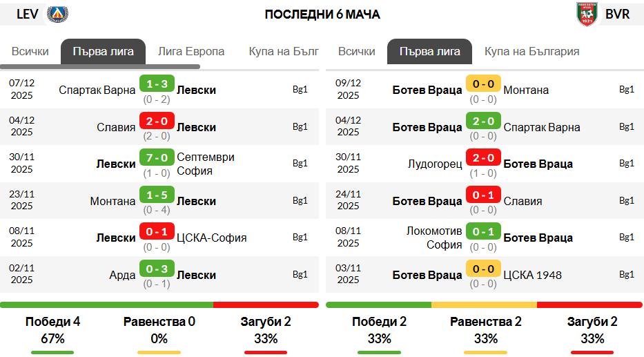Switch to Всички tab for Levski
The height and width of the screenshot is (357, 644).
(x=30, y=51)
